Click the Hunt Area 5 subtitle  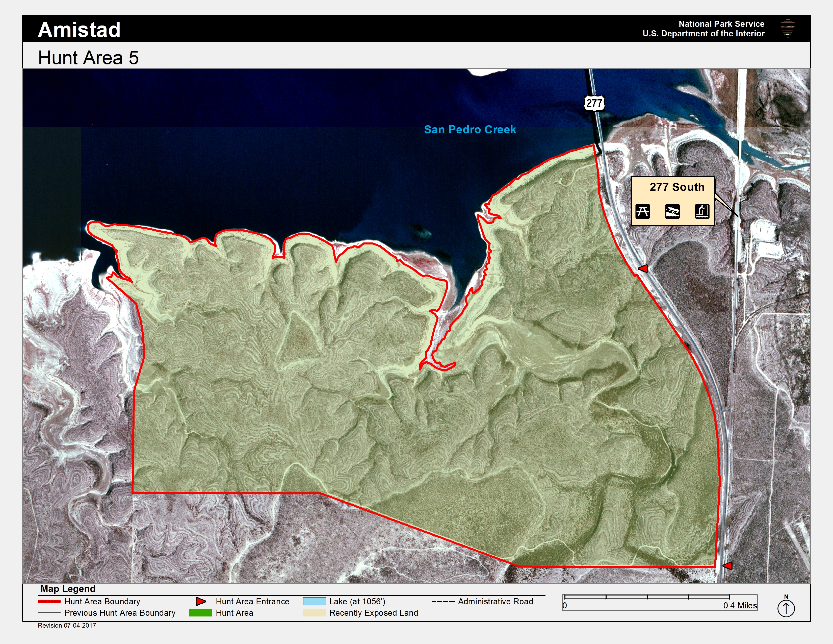(89, 58)
